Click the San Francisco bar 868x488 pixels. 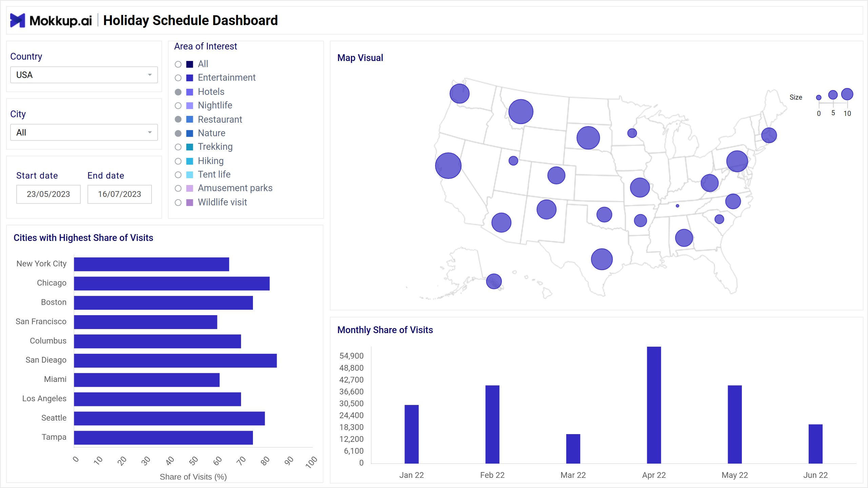146,322
